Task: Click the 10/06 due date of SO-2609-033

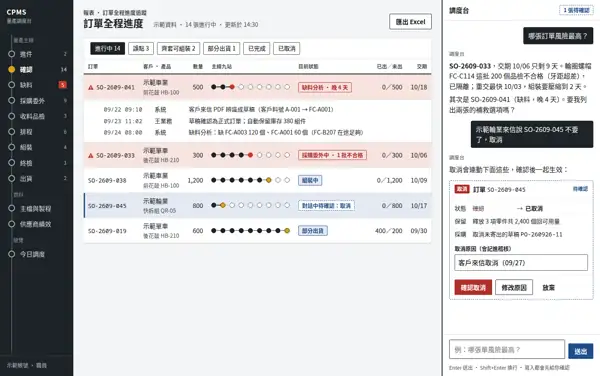Action: coord(419,155)
